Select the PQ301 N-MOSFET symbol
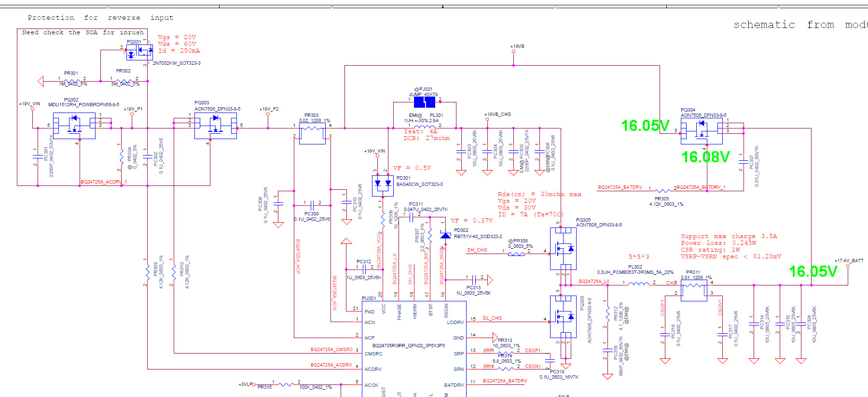 (x=139, y=52)
